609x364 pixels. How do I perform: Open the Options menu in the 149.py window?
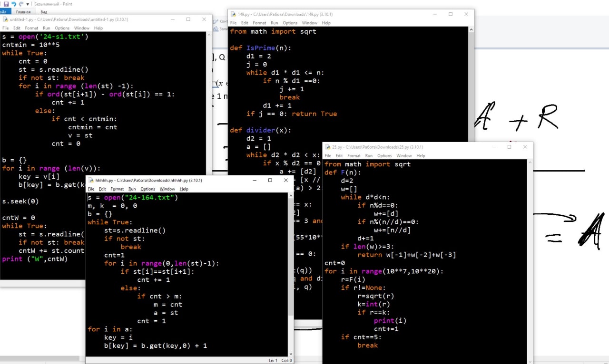(x=290, y=23)
